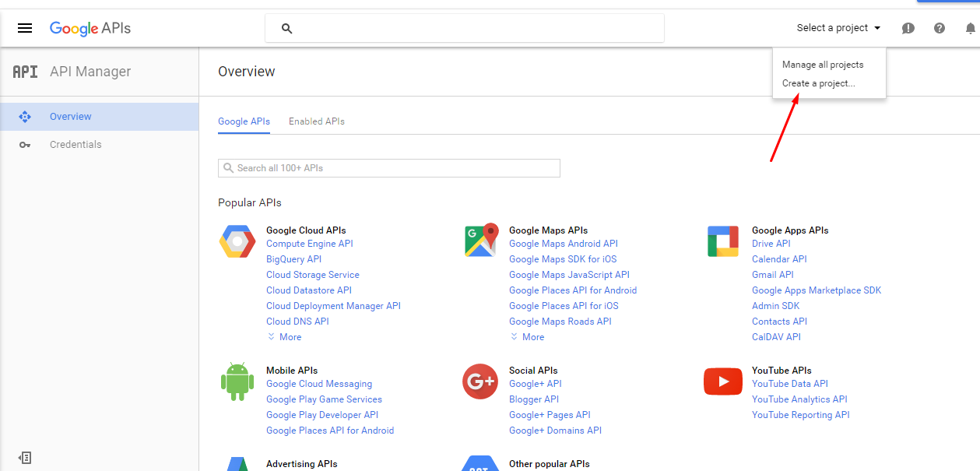The height and width of the screenshot is (471, 980).
Task: Open the help question mark icon
Action: (x=940, y=28)
